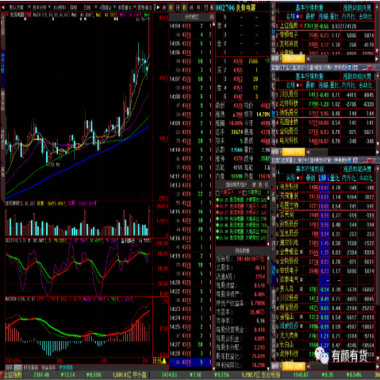
Task: Click the horizontal scrollbar under top watchlist
Action: [342, 59]
